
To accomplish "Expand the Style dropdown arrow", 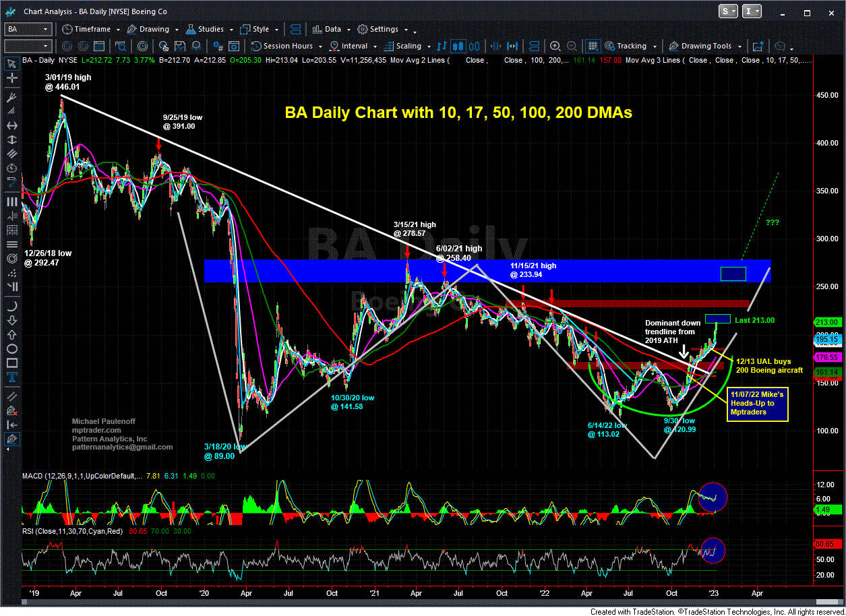I will [276, 30].
